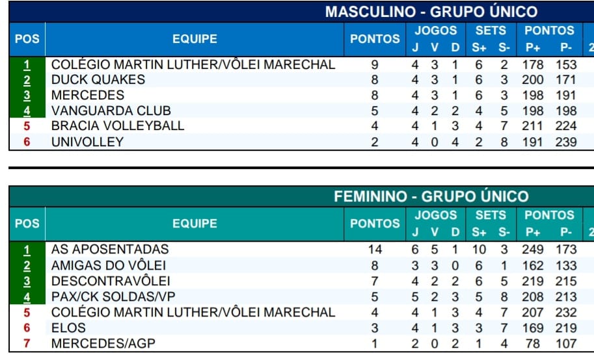
Task: Click position 1 link in Masculino table
Action: (27, 64)
